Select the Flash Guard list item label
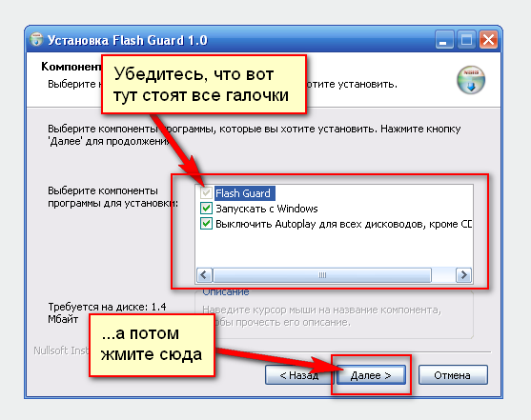This screenshot has width=531, height=420. (x=244, y=193)
